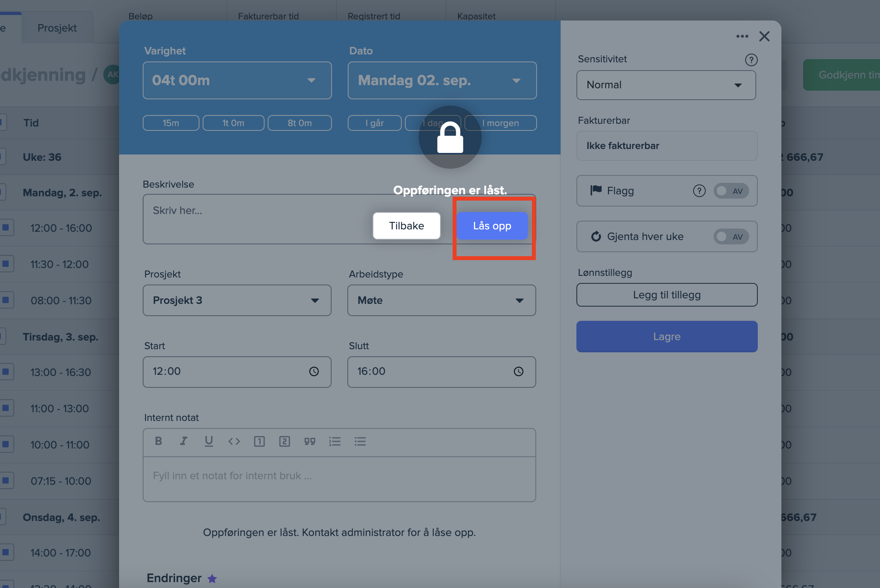
Task: Toggle the Flagg switch on
Action: (731, 191)
